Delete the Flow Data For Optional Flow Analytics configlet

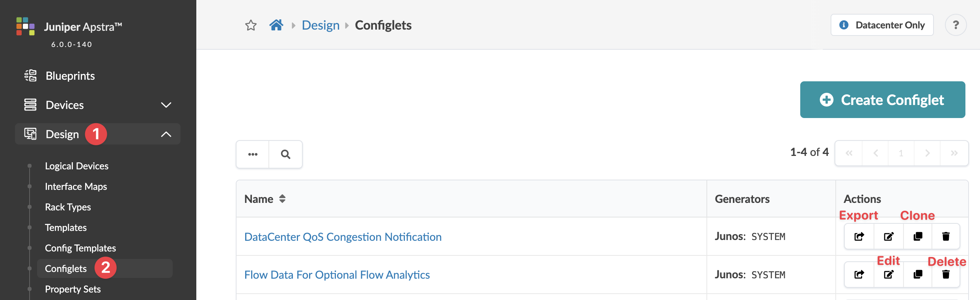point(946,274)
